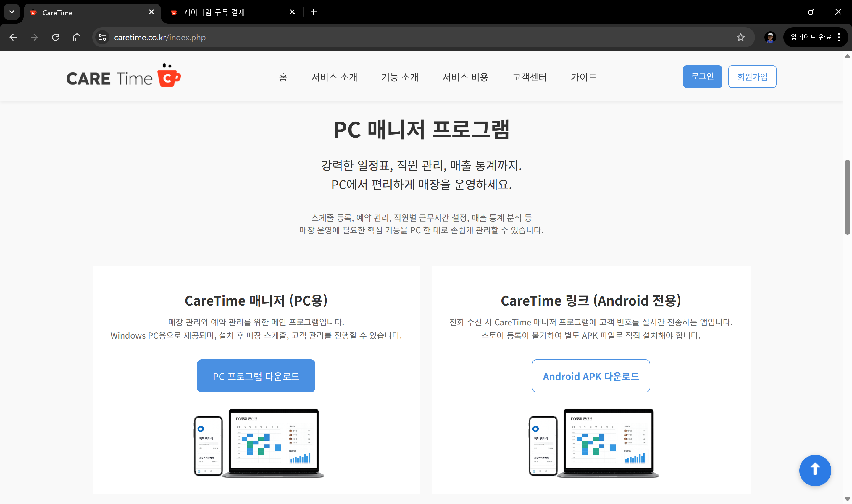
Task: Click the scroll-to-top arrow button
Action: [815, 470]
